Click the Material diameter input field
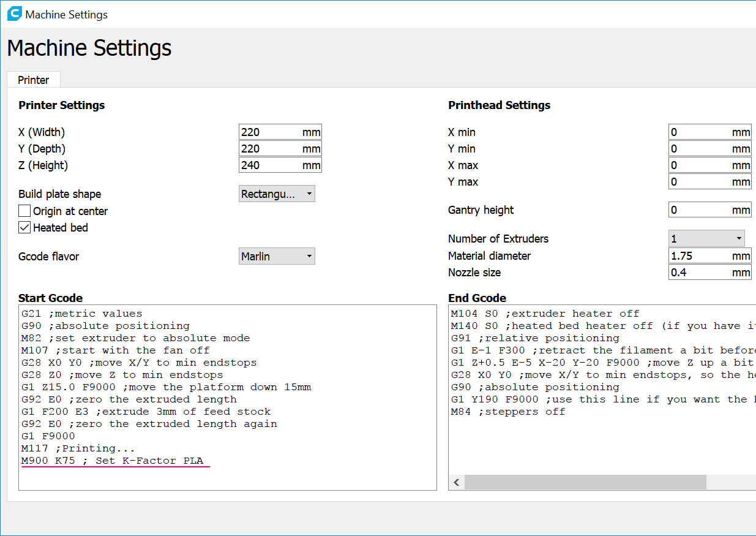The width and height of the screenshot is (756, 536). point(699,256)
